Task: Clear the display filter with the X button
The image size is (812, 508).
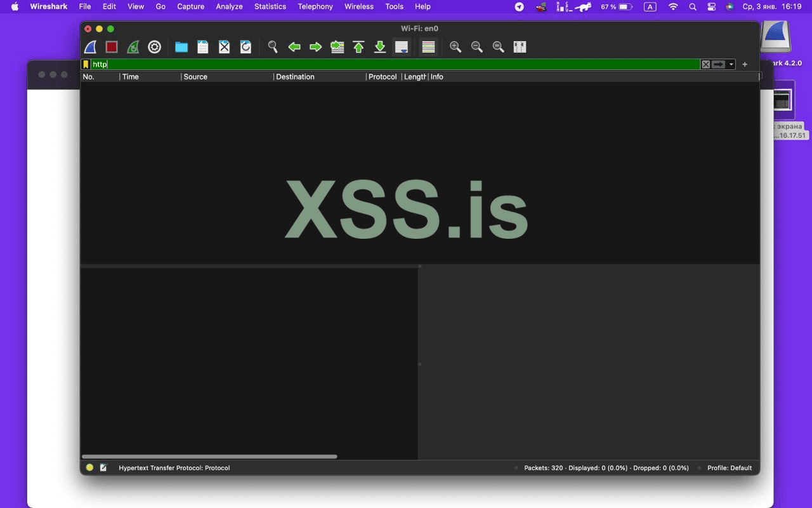Action: click(705, 64)
